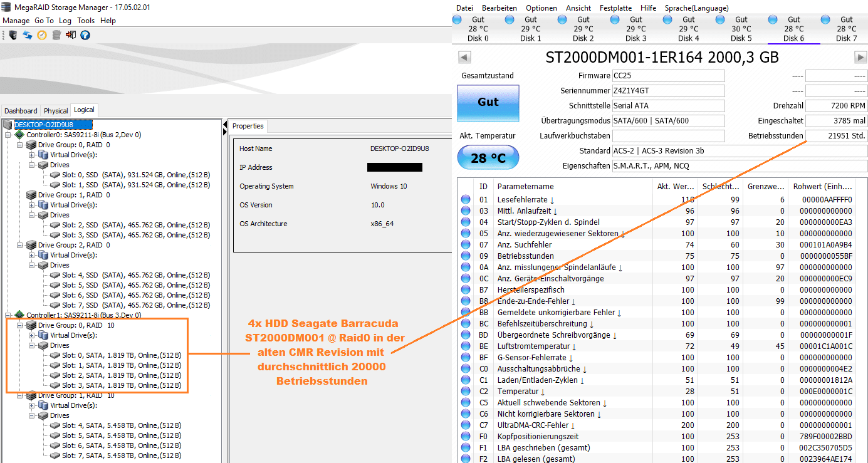The width and height of the screenshot is (868, 463).
Task: Click the blue refresh arrows toolbar icon
Action: pyautogui.click(x=27, y=35)
